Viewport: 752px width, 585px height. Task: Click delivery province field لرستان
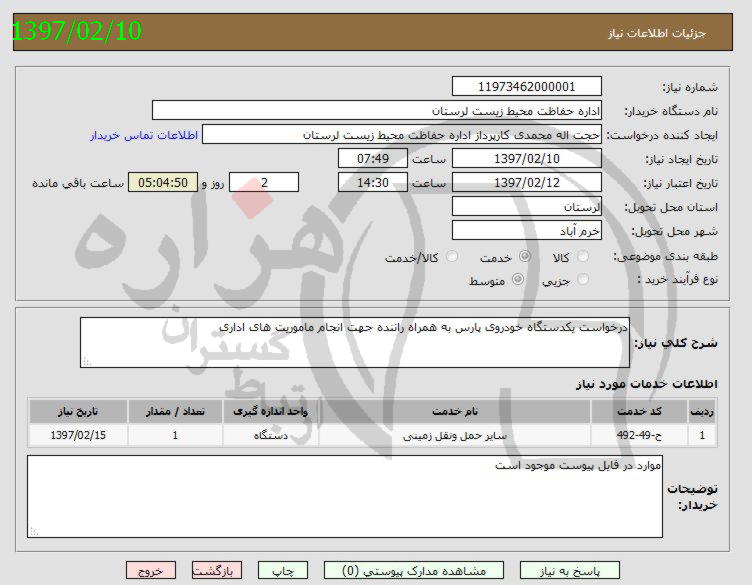click(x=527, y=206)
